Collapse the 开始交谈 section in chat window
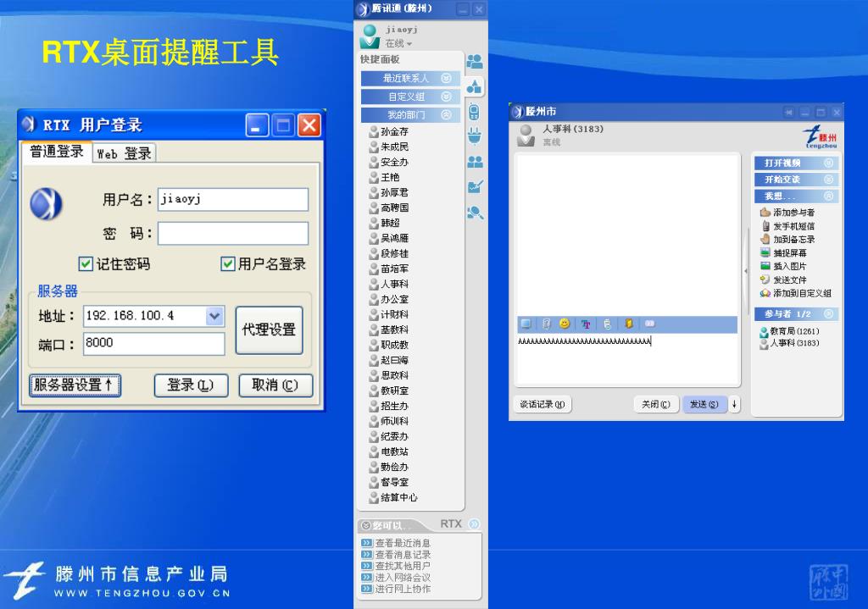This screenshot has height=609, width=868. click(796, 180)
